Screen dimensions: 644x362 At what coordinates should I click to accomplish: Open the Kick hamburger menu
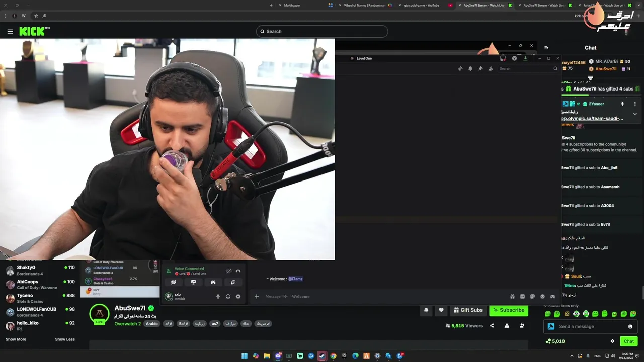[x=10, y=31]
